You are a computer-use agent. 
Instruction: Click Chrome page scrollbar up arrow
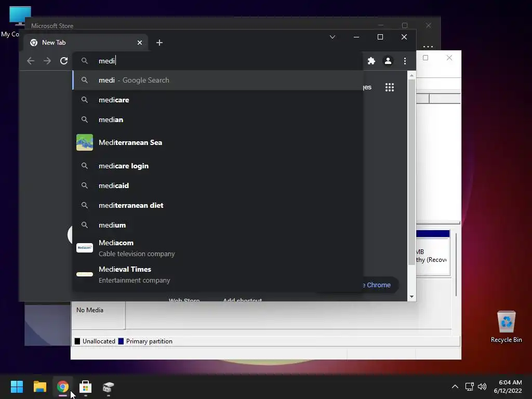point(411,75)
